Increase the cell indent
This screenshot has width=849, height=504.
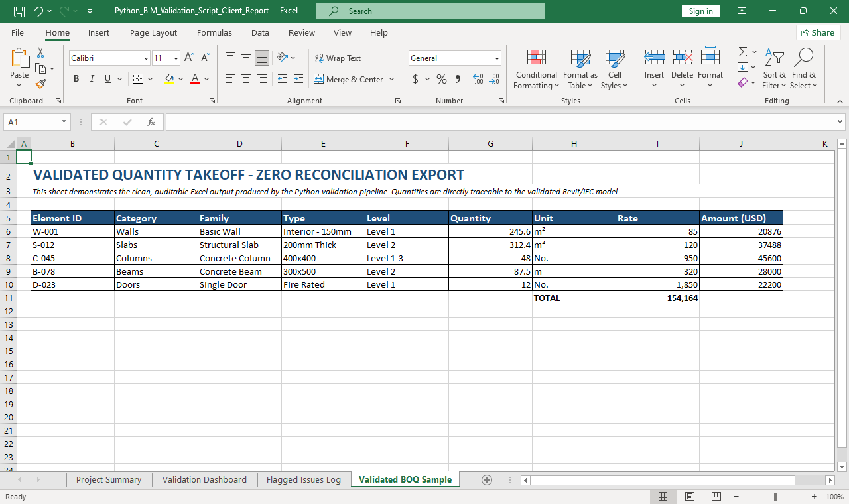pos(298,79)
